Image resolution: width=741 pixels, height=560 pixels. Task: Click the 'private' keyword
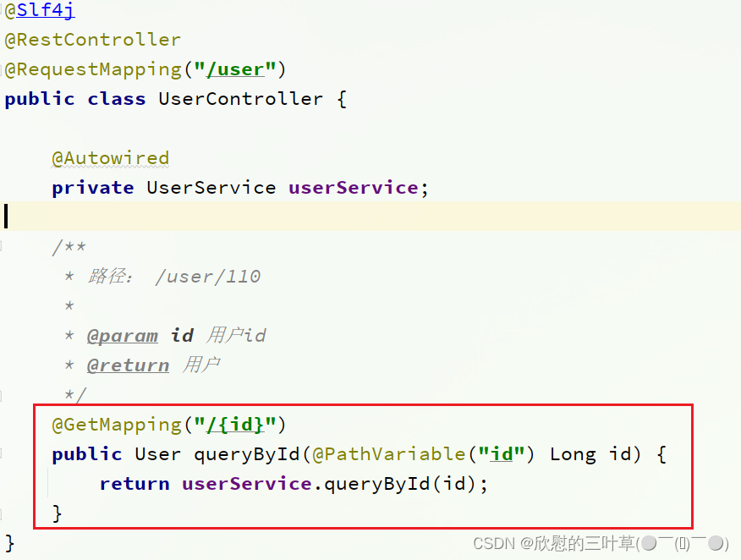click(x=93, y=188)
